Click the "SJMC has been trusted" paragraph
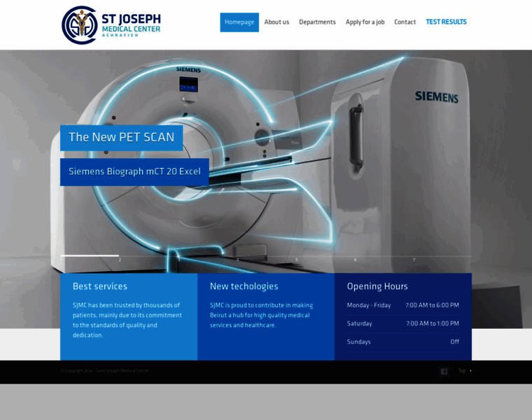532x420 pixels. 127,321
